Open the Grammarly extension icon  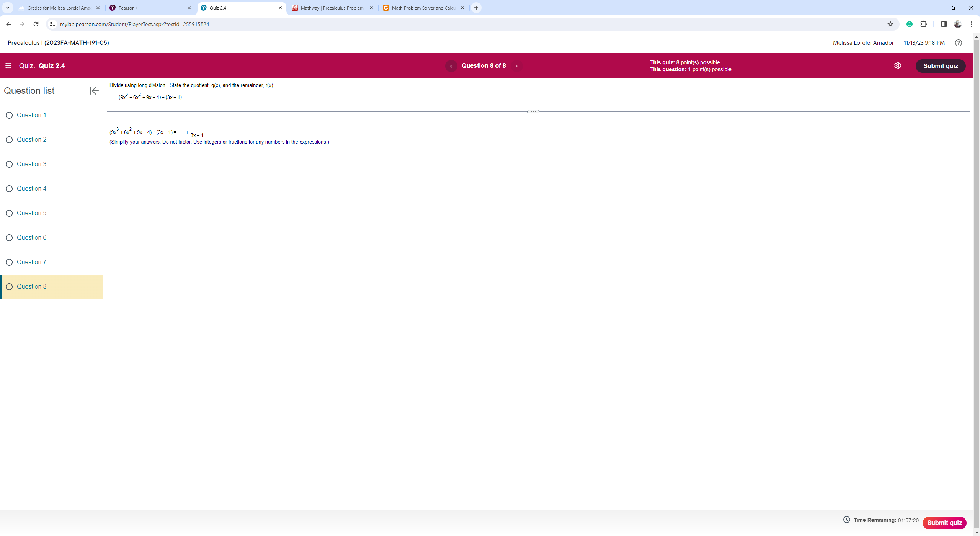click(909, 24)
